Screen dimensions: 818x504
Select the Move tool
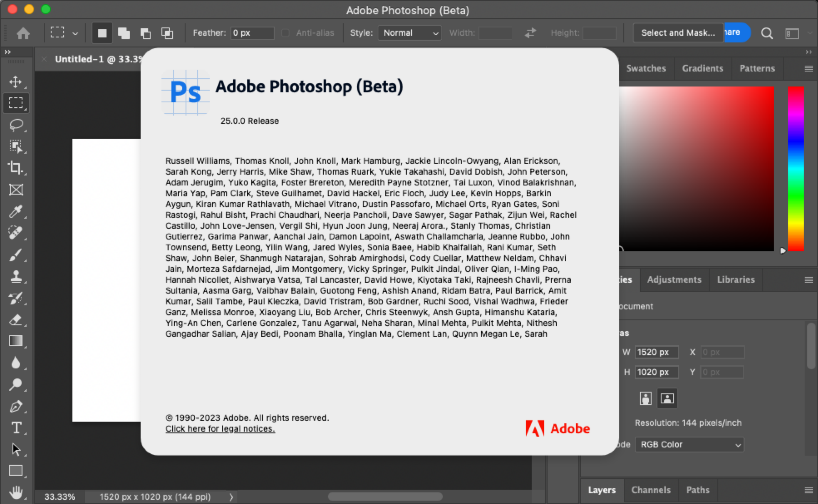(x=16, y=82)
